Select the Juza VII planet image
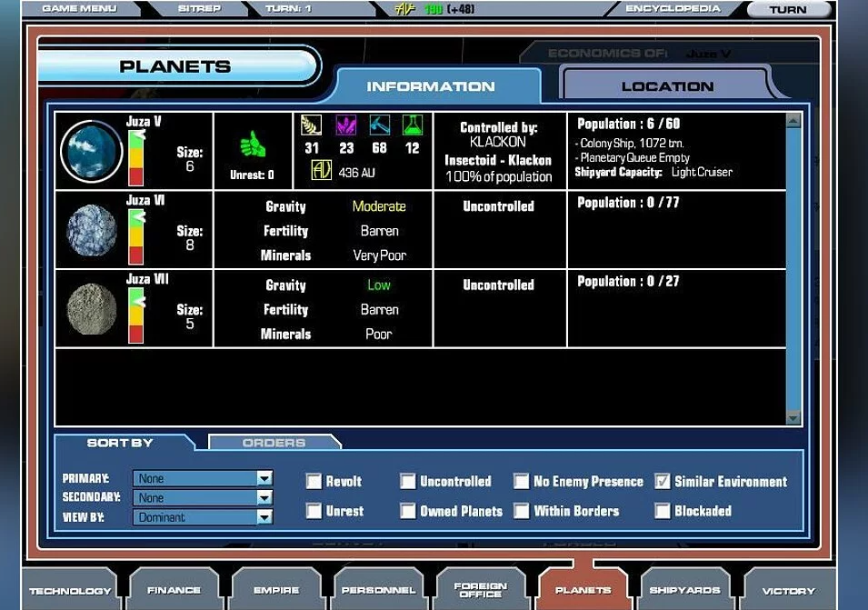 [92, 309]
